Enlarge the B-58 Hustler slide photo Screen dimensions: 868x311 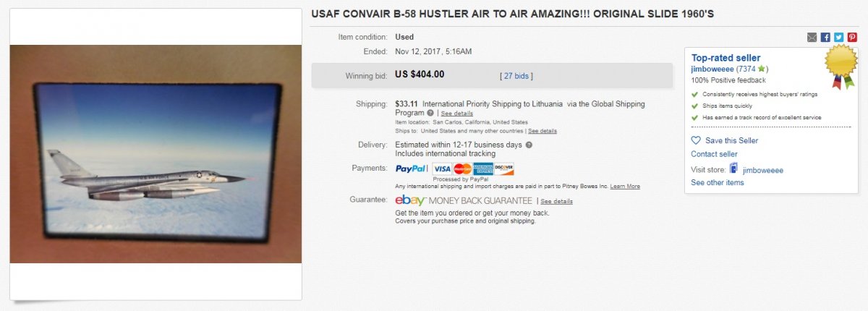coord(156,153)
